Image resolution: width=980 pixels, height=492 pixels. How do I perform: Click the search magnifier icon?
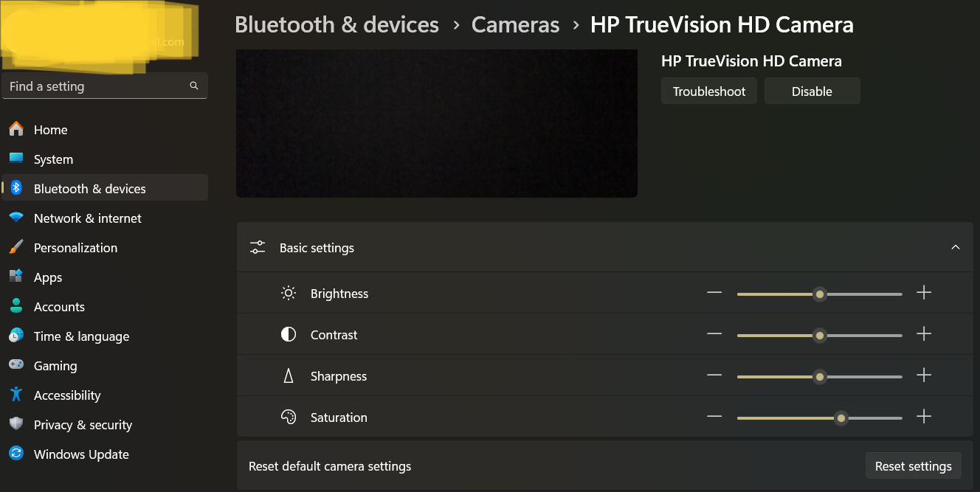194,86
